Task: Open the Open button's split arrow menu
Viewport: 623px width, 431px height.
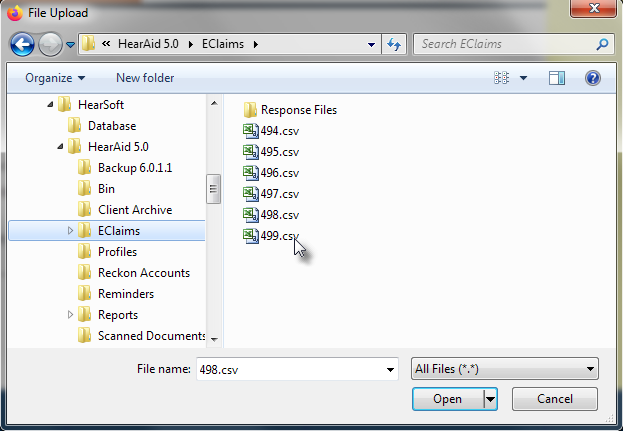Action: 490,399
